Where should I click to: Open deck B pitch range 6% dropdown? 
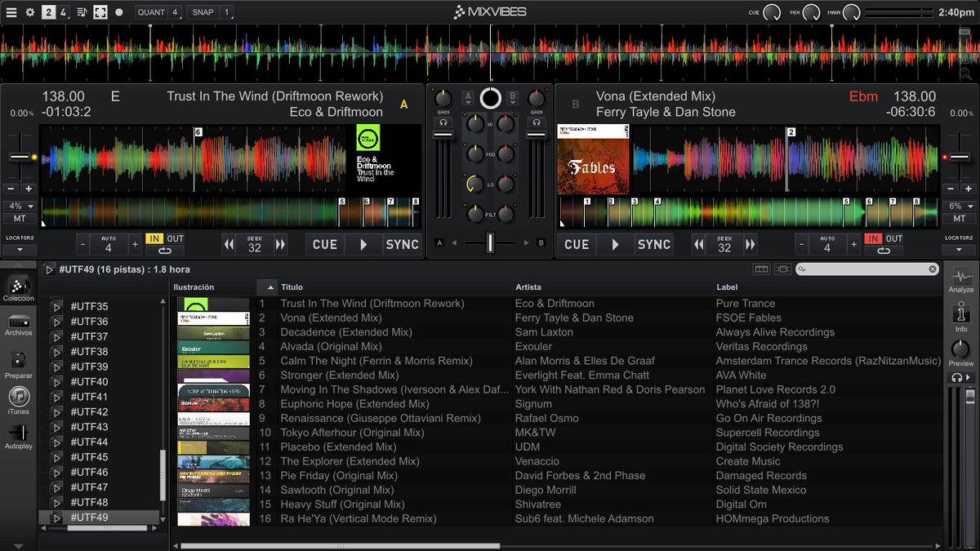coord(959,207)
